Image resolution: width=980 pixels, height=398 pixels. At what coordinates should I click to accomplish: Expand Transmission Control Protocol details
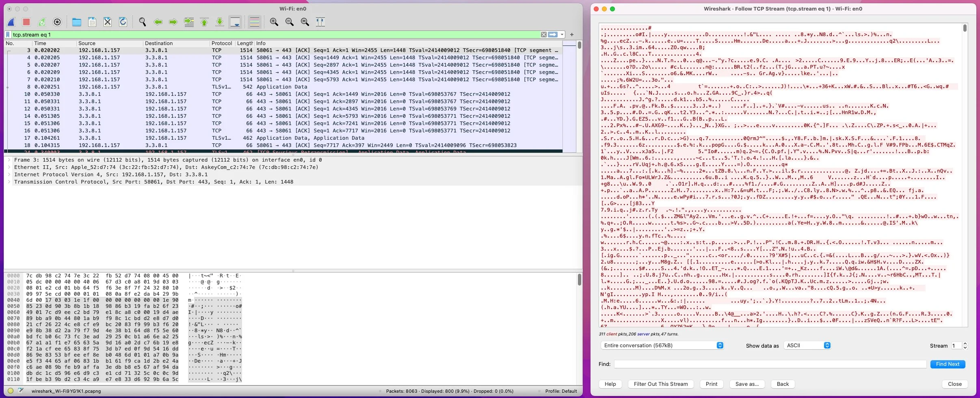click(x=10, y=182)
